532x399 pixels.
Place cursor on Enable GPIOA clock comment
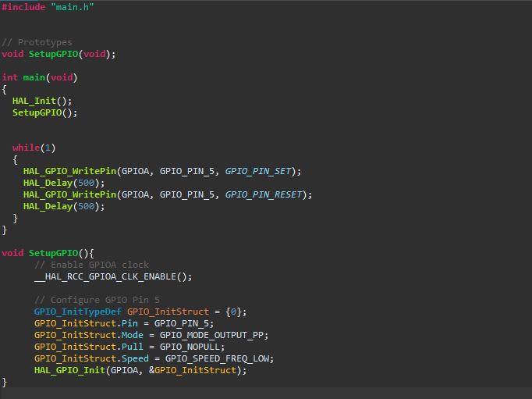click(91, 265)
